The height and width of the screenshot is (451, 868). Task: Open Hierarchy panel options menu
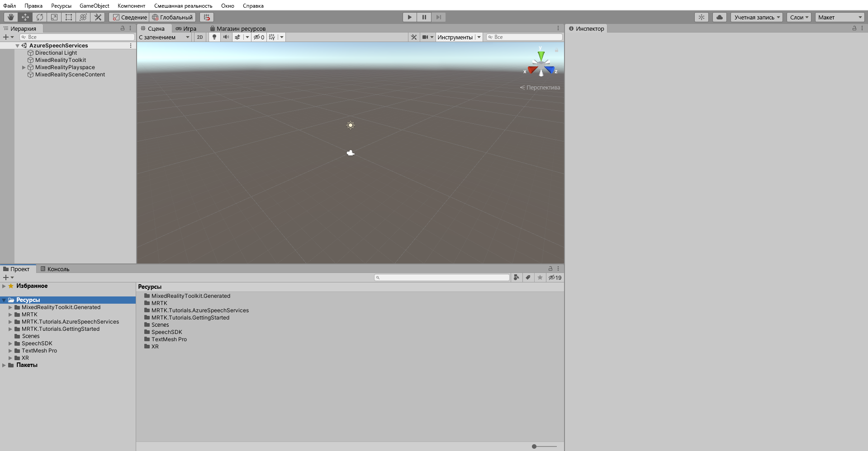(130, 28)
